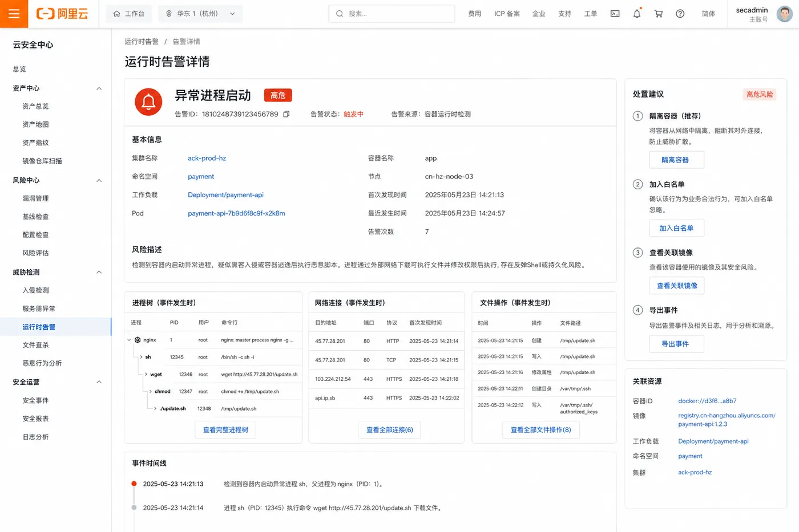Click the 高危 severity badge
This screenshot has width=799, height=532.
[278, 95]
